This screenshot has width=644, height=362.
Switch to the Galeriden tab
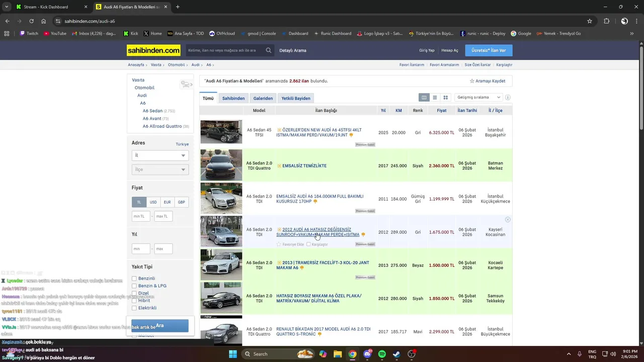point(263,98)
